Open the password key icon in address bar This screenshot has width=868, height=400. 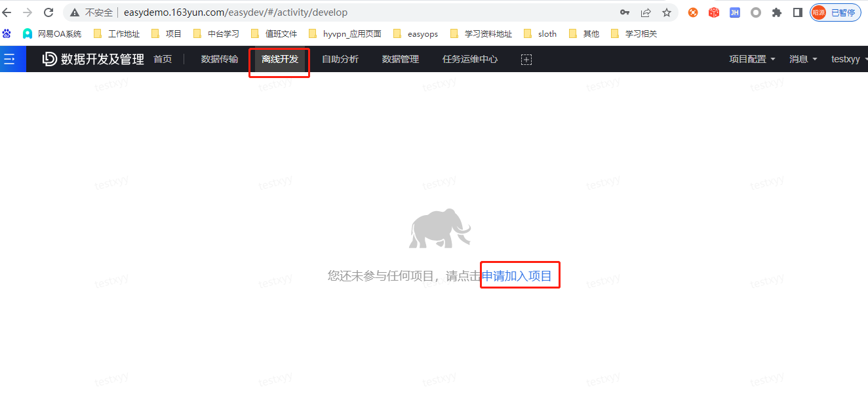pyautogui.click(x=625, y=12)
